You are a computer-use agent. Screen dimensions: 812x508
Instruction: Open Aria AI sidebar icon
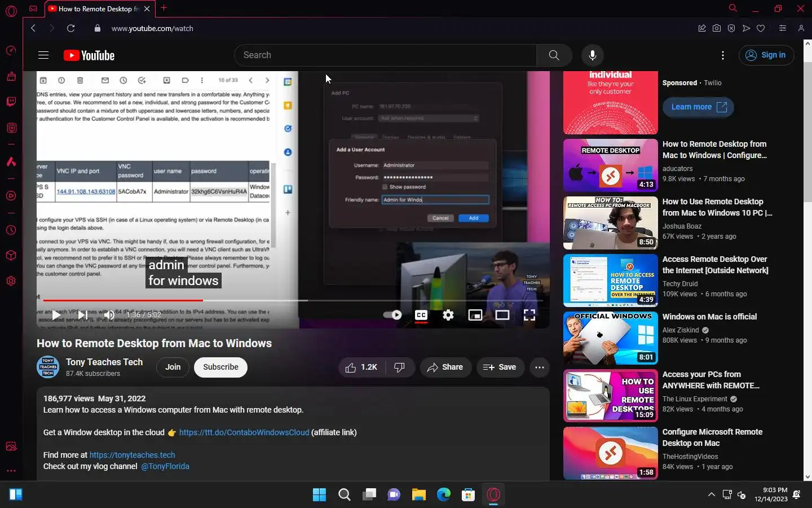(11, 162)
